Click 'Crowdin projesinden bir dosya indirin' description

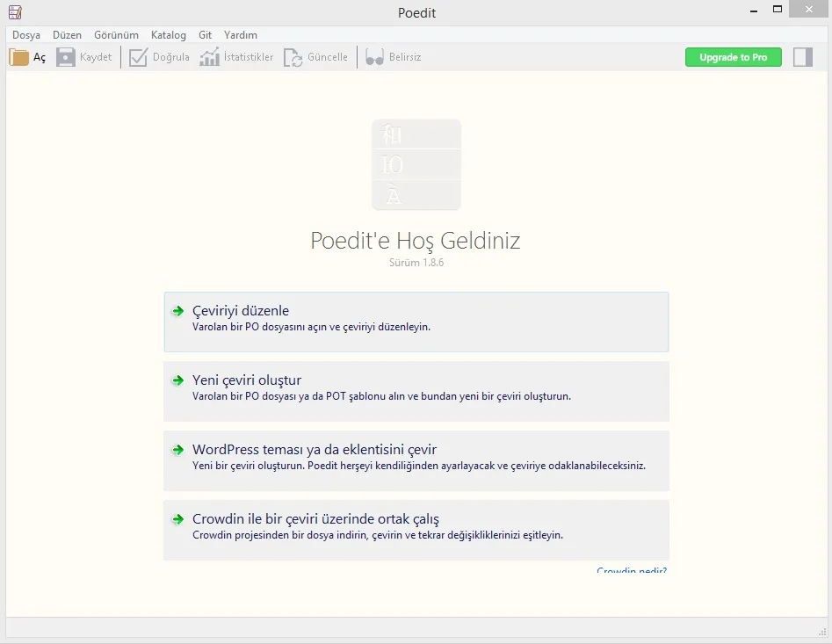[x=377, y=535]
